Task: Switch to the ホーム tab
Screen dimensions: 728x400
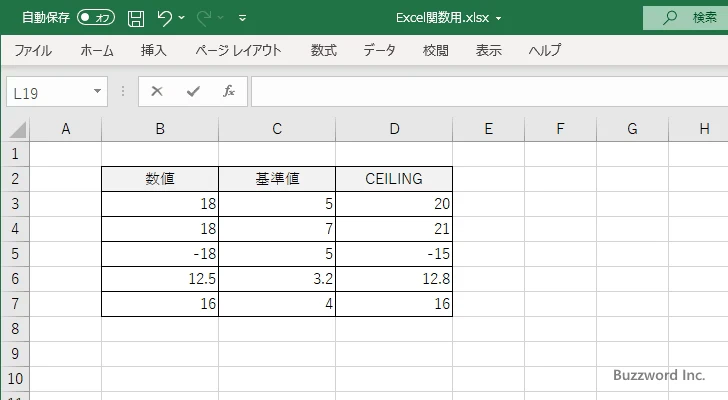Action: (x=97, y=50)
